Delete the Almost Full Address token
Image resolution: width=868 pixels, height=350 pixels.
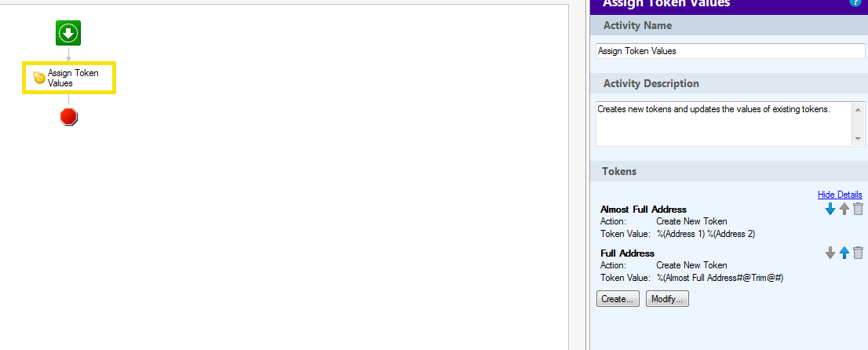[858, 209]
